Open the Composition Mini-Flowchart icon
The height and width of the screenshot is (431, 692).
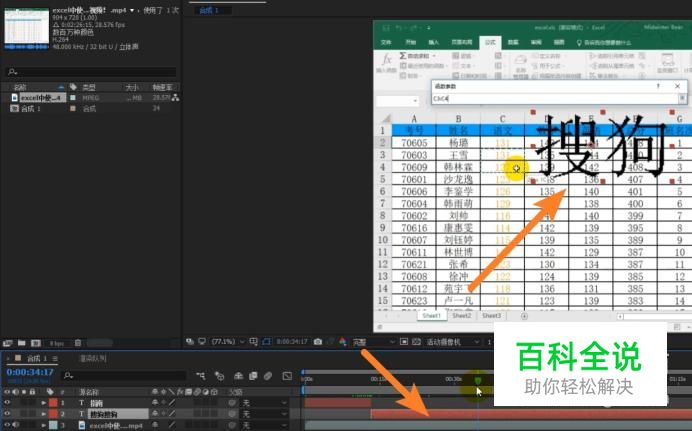201,376
